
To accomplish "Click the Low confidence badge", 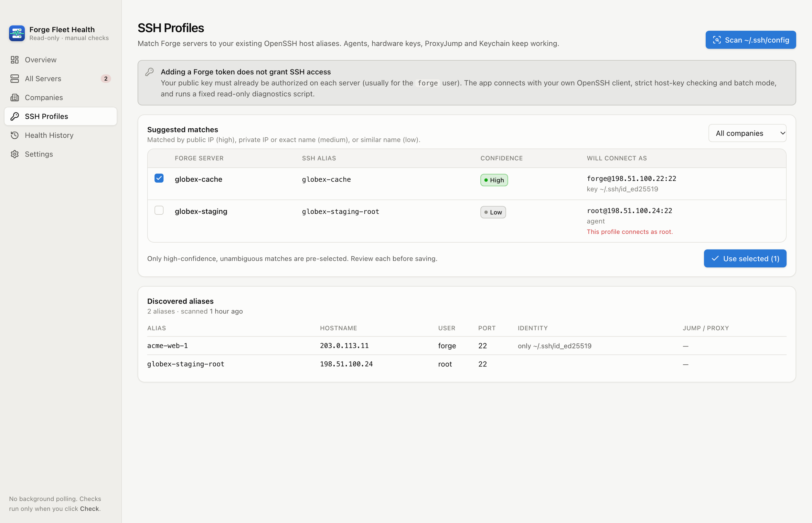I will click(x=493, y=212).
